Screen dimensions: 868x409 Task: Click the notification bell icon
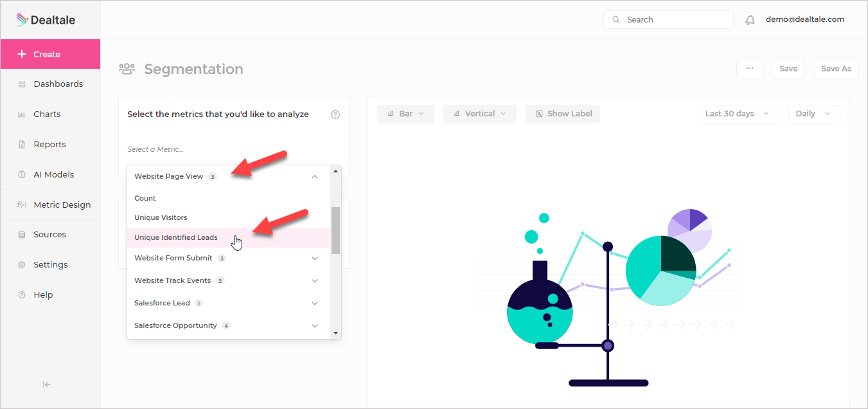pyautogui.click(x=750, y=20)
